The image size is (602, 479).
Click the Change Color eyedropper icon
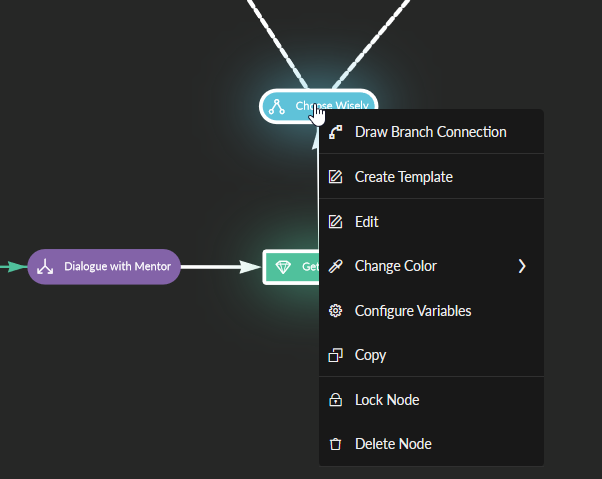[336, 266]
